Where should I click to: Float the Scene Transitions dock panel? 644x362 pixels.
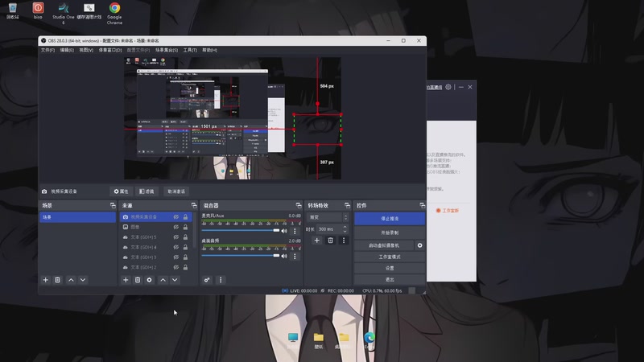[347, 205]
